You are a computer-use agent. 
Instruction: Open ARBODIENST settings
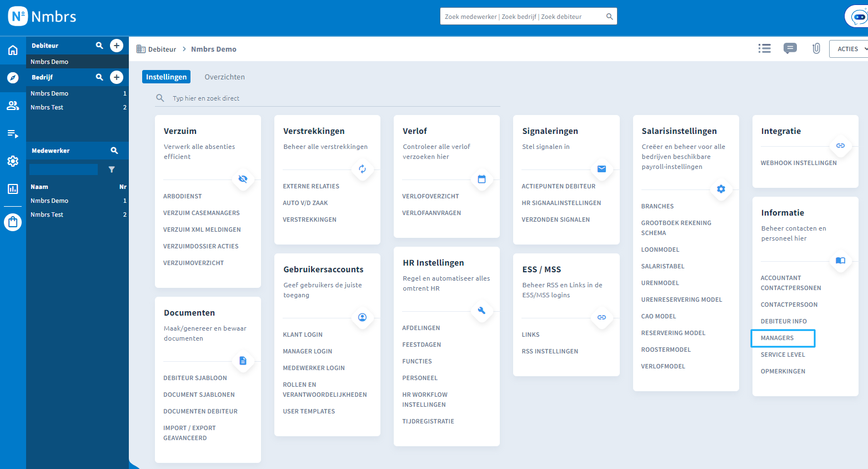click(183, 196)
